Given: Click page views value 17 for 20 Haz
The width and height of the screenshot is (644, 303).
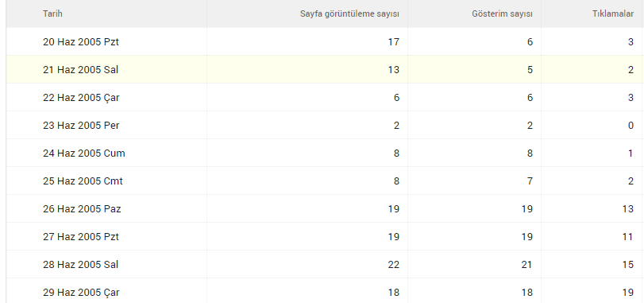Looking at the screenshot, I should [x=393, y=41].
